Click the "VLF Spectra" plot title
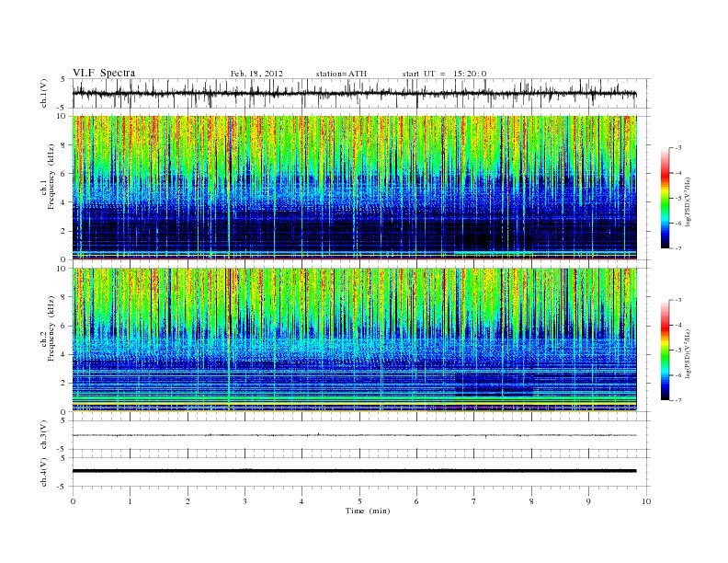 104,73
